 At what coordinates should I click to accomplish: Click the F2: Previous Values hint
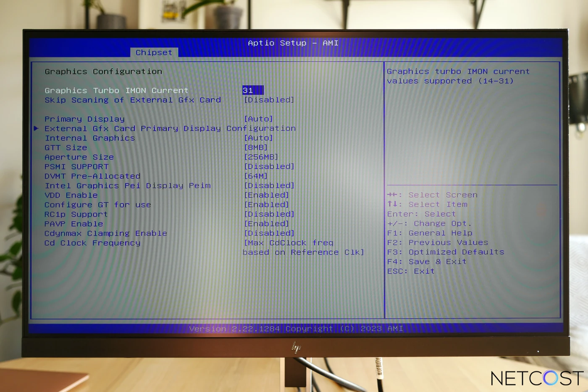[x=438, y=243]
